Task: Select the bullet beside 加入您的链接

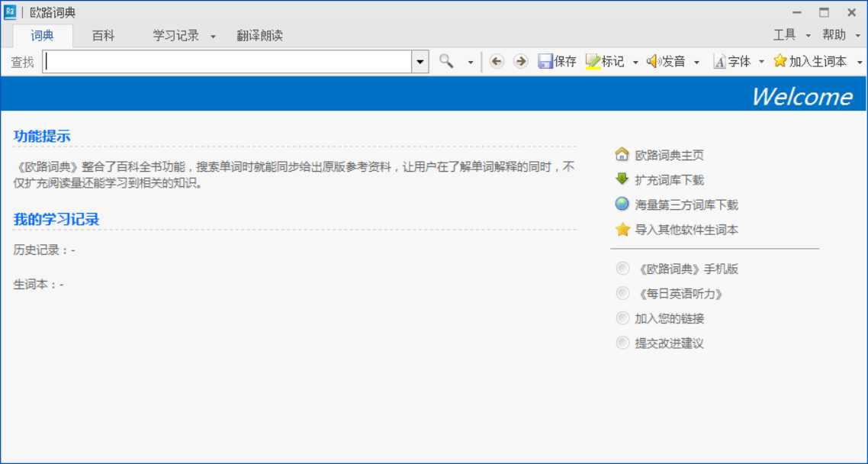Action: (x=622, y=317)
